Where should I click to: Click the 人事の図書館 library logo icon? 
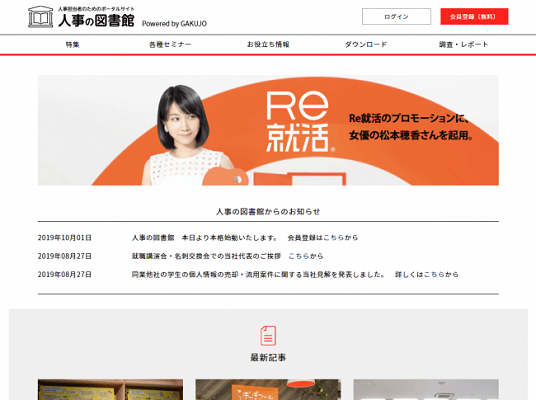[40, 17]
